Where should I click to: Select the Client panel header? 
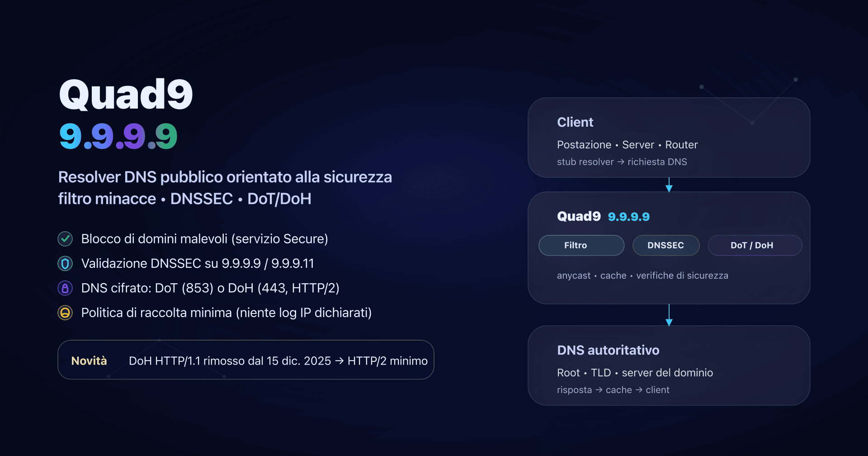coord(575,122)
